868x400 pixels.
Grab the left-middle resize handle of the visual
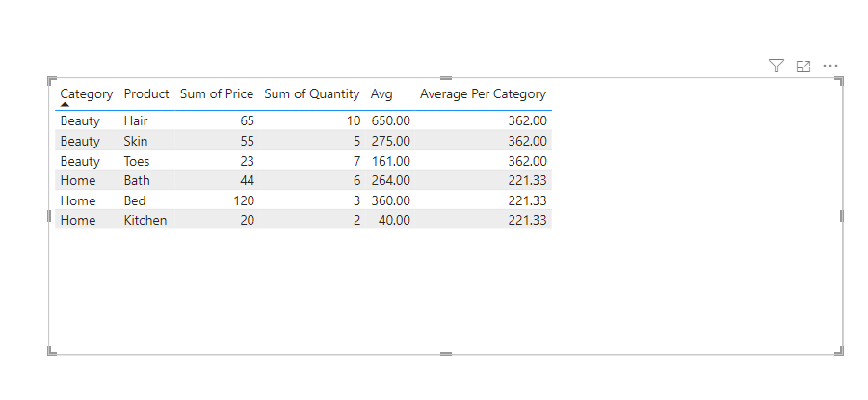(x=49, y=216)
